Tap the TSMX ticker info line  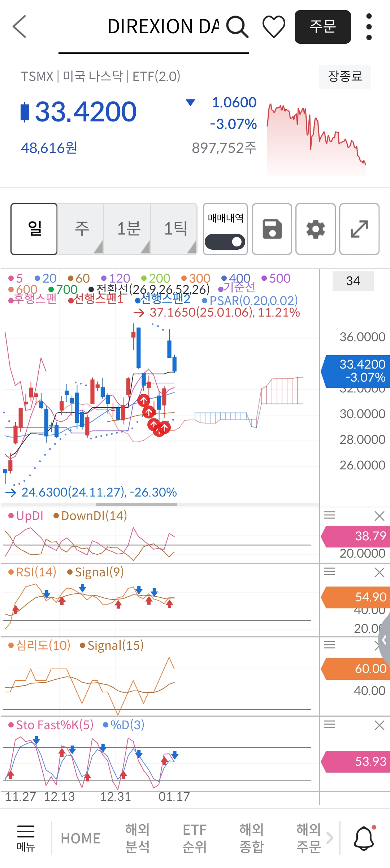point(101,77)
